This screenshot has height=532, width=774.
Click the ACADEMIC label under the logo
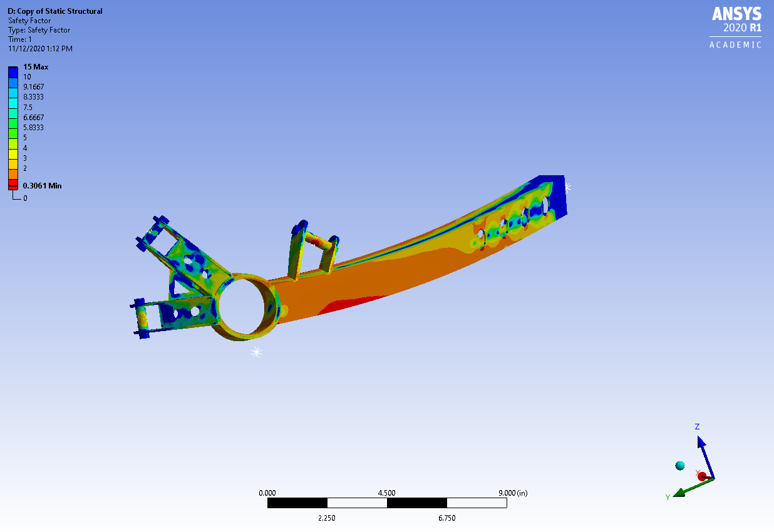735,45
